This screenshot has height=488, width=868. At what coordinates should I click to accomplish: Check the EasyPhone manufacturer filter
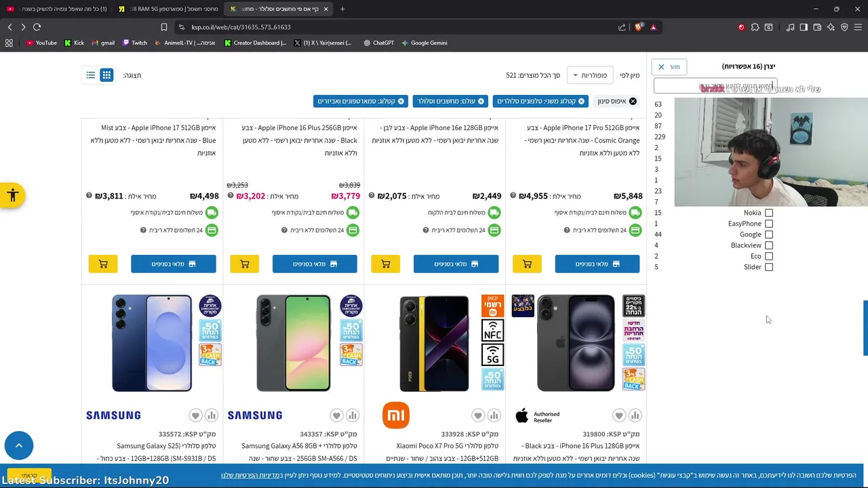768,224
